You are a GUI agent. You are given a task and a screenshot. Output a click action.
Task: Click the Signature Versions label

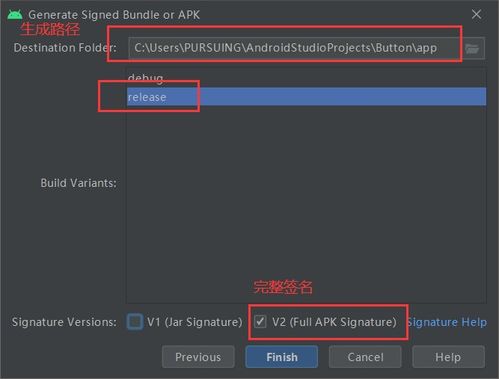tap(64, 322)
